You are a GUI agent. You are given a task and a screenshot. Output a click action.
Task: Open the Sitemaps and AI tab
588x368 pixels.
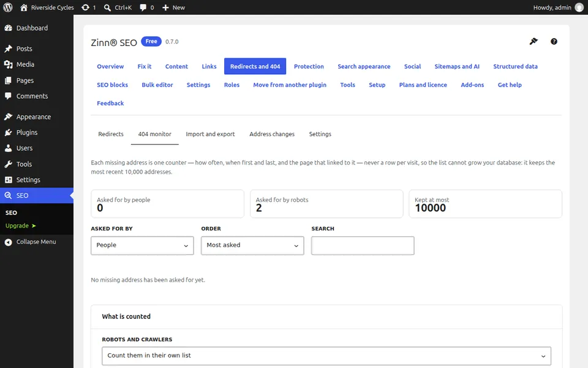click(x=457, y=66)
